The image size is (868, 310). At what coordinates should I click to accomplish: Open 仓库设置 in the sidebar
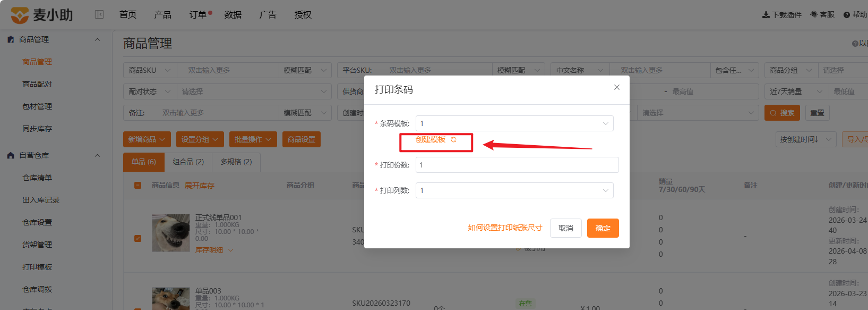[37, 222]
